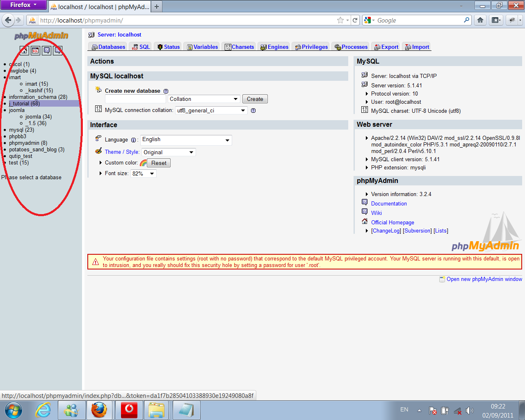Switch to the Variables tab

202,47
